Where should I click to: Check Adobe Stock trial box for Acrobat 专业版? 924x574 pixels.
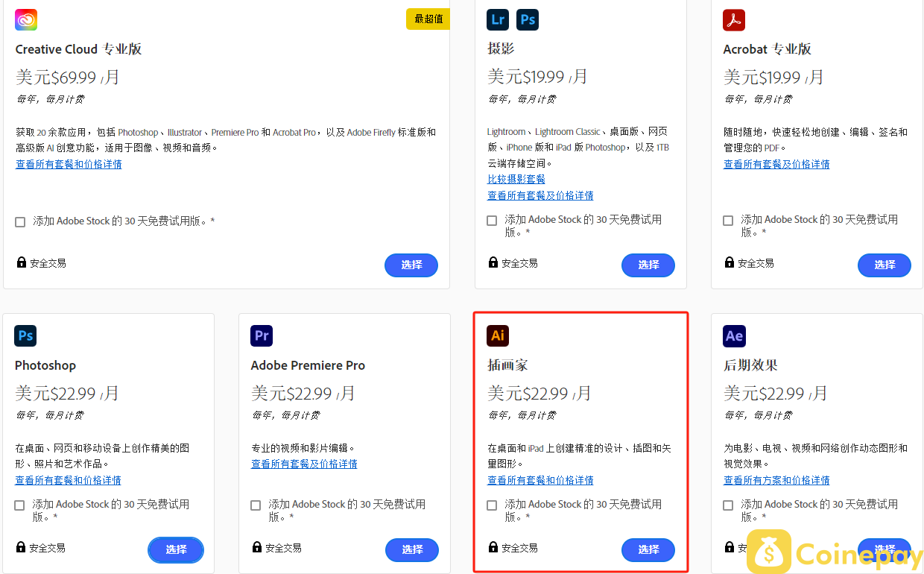(728, 221)
